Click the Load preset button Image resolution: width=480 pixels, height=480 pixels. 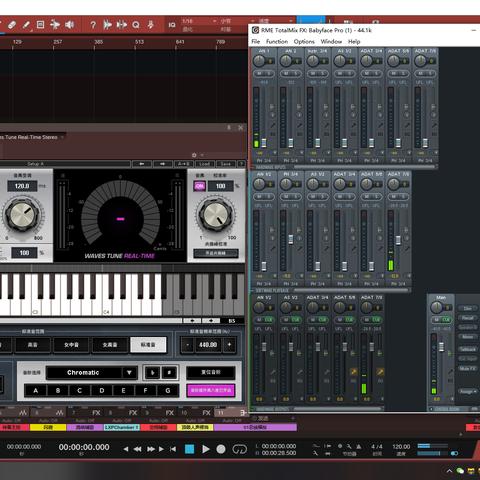click(205, 164)
